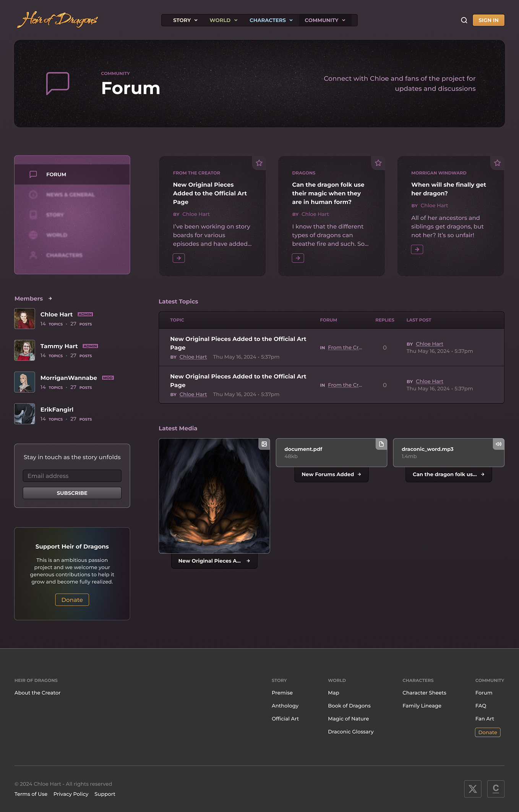
Task: Open the document.pdf media card
Action: coord(331,453)
